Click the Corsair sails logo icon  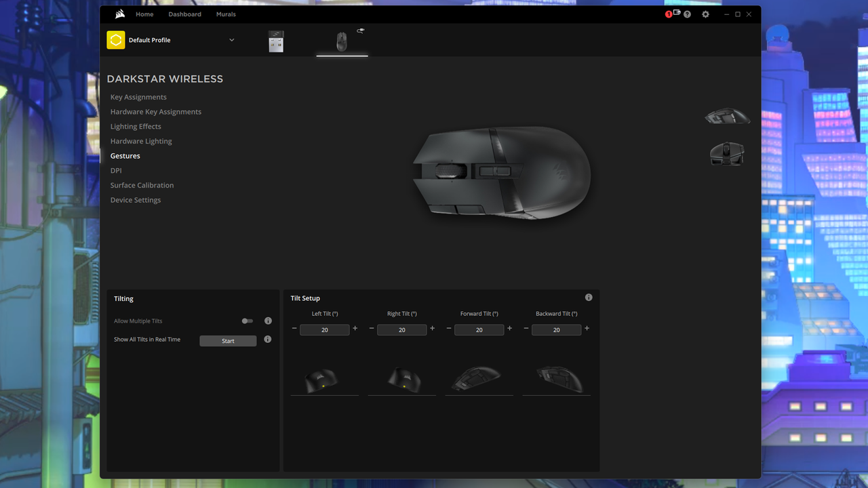click(x=120, y=14)
